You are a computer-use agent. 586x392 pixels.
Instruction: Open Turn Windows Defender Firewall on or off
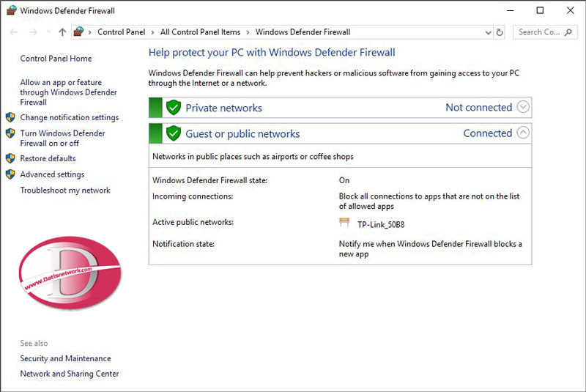click(x=62, y=138)
